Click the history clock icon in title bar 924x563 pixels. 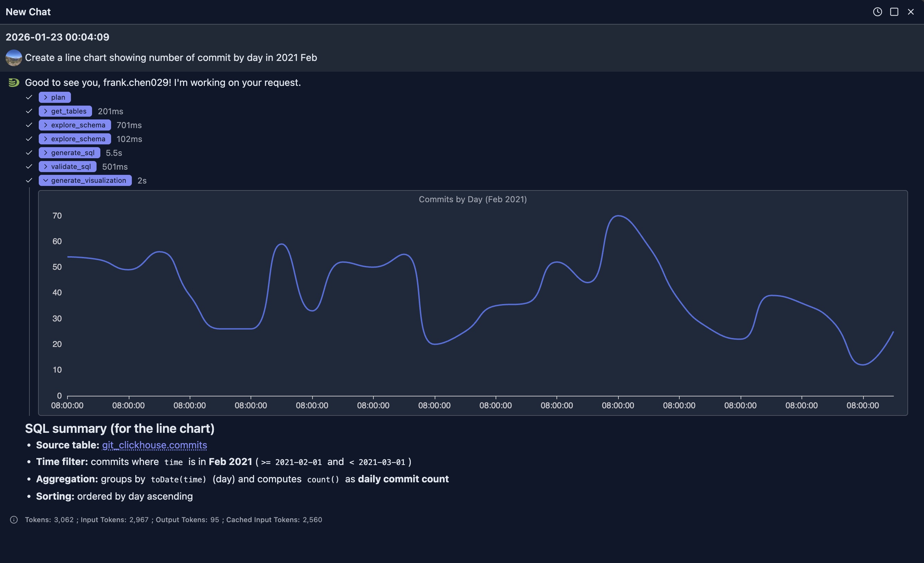877,12
